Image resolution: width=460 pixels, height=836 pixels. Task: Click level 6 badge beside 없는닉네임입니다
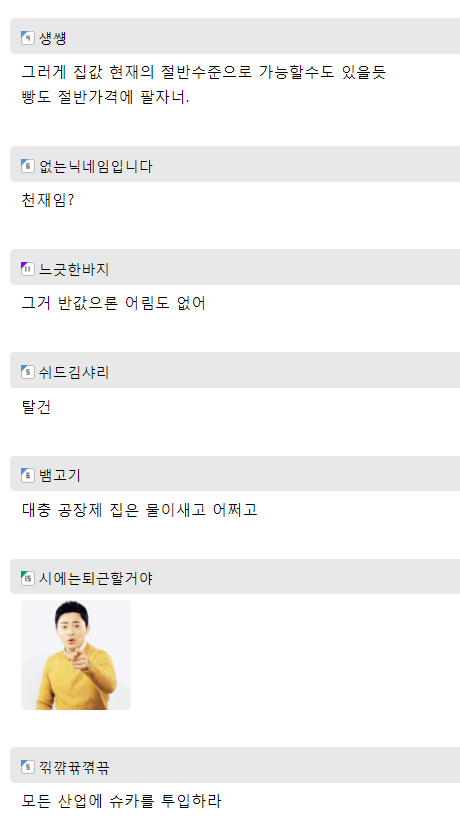28,166
